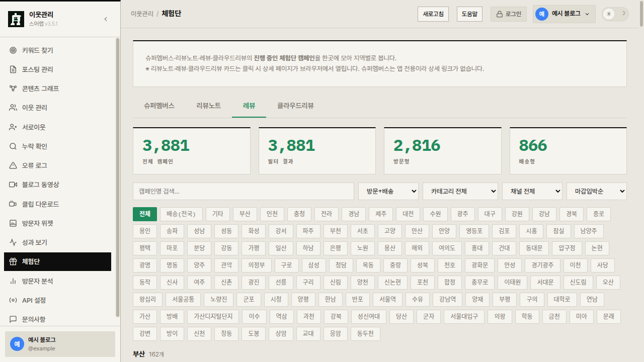
Task: Click the sidebar menu scrollbar
Action: pyautogui.click(x=118, y=177)
